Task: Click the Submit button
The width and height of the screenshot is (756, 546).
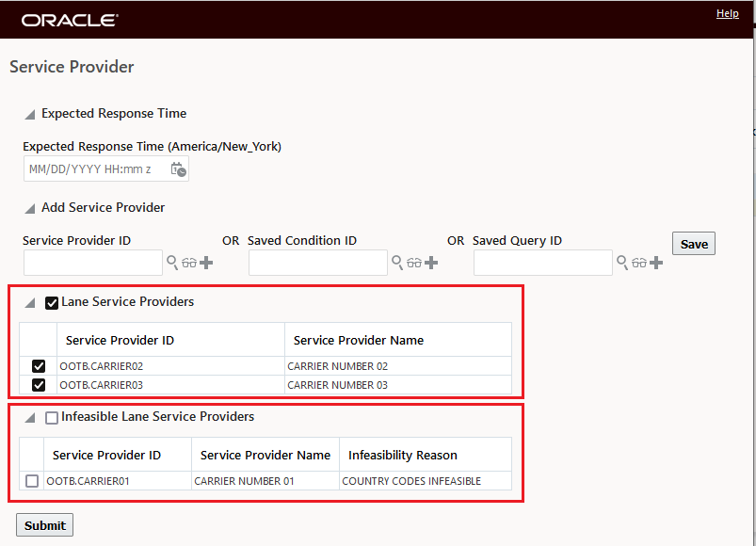Action: pyautogui.click(x=45, y=524)
